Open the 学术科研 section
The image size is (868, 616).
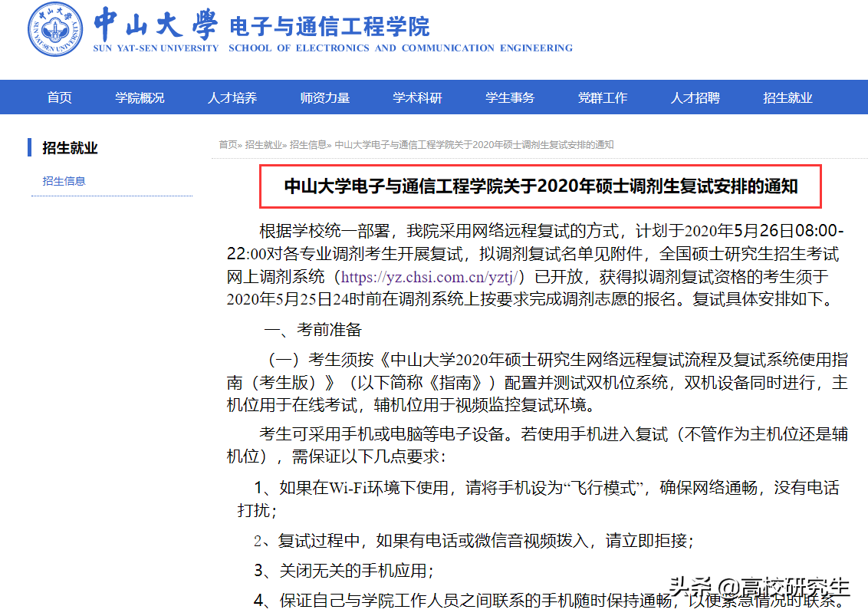click(x=417, y=97)
